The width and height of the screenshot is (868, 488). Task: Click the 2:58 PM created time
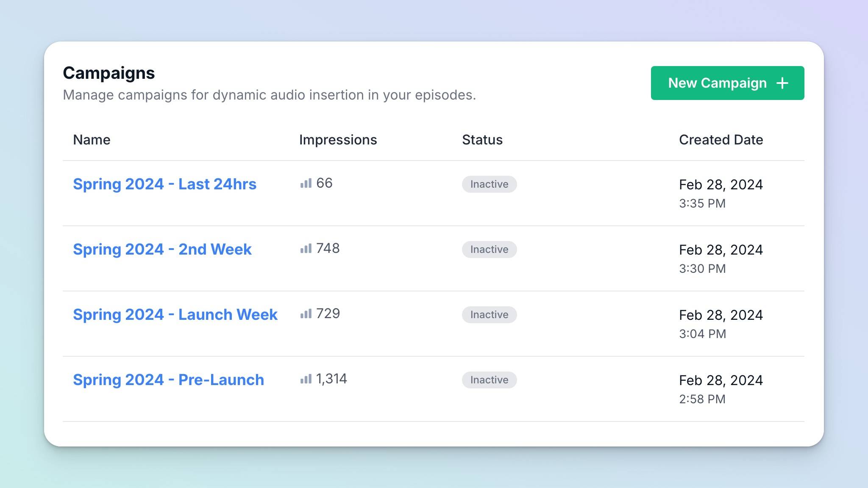[x=702, y=399]
